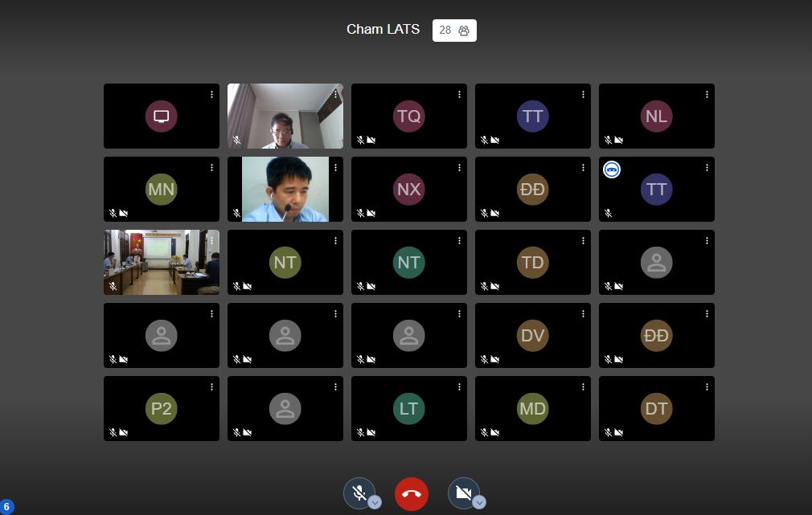The width and height of the screenshot is (812, 515).
Task: Click the Cham LATS meeting title
Action: click(x=383, y=30)
